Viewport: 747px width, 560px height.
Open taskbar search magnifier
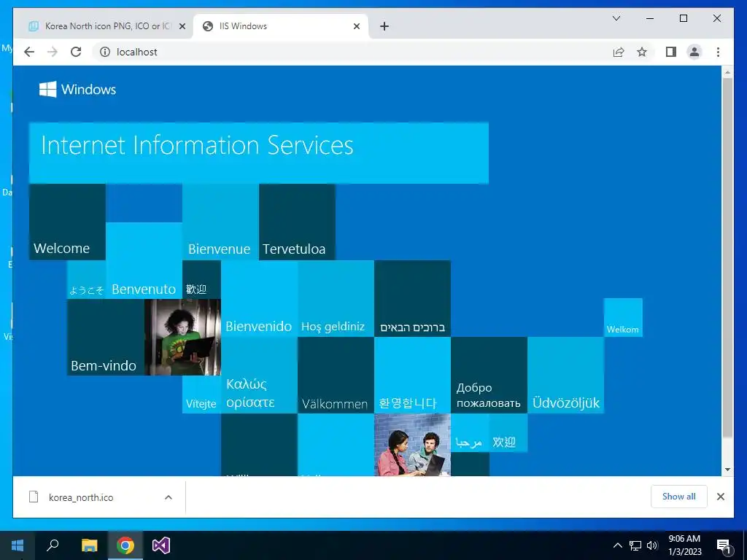point(53,545)
